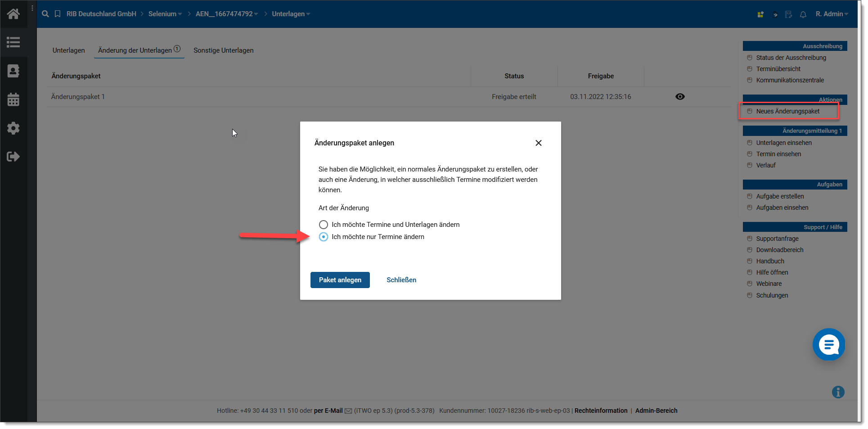The height and width of the screenshot is (429, 868).
Task: Click Paket anlegen button
Action: [x=340, y=280]
